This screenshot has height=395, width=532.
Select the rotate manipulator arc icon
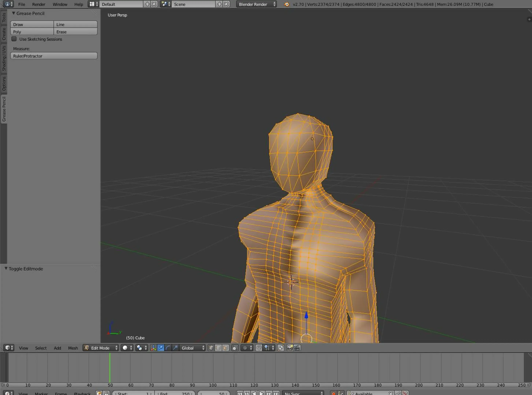click(x=168, y=348)
